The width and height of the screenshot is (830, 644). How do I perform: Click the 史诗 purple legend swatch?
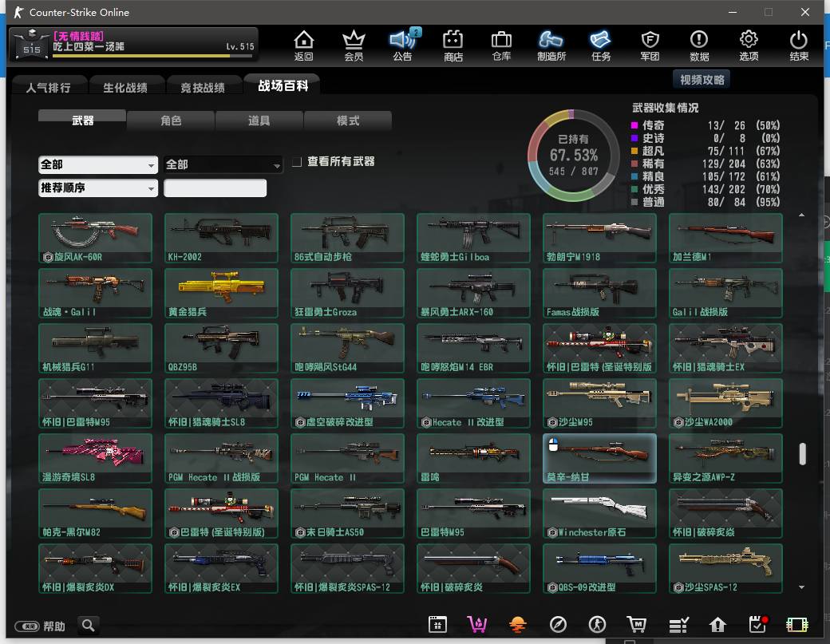click(x=634, y=138)
